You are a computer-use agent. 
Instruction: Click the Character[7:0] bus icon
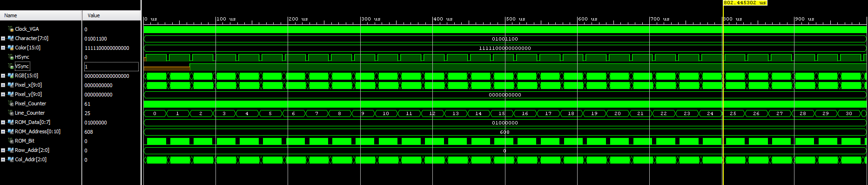coord(11,38)
